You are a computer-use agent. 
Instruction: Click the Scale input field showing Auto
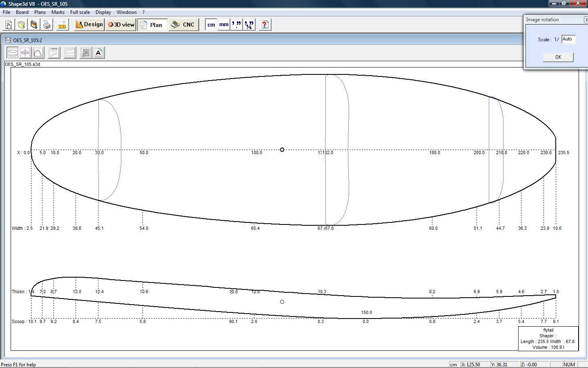click(568, 39)
